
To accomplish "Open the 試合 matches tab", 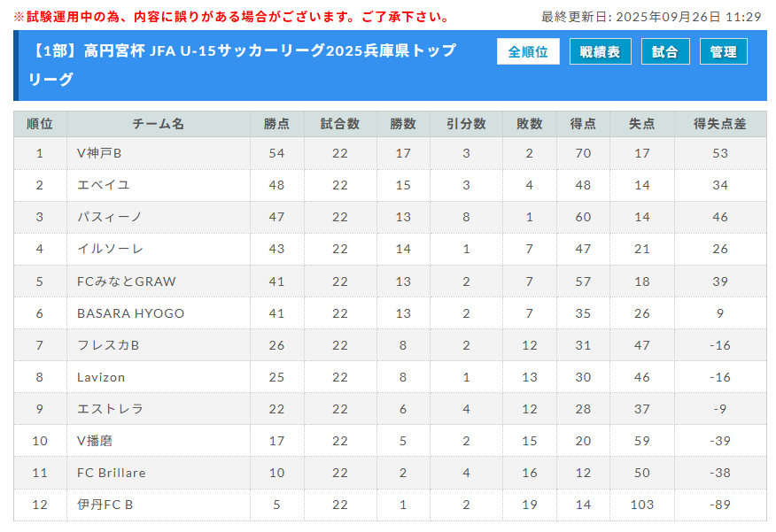I will click(664, 52).
